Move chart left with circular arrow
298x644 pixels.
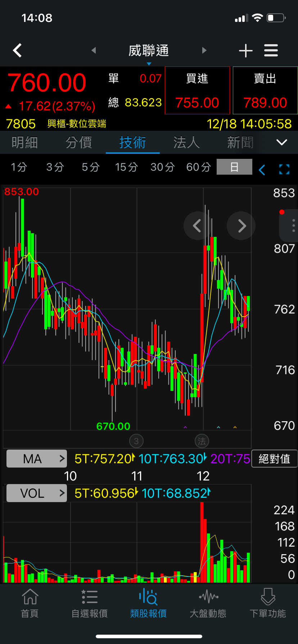198,226
